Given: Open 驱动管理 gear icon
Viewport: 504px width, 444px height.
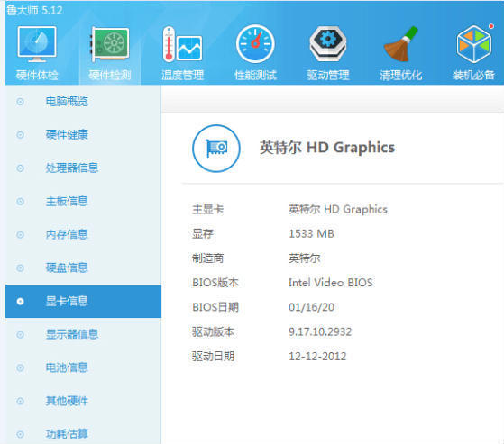Looking at the screenshot, I should 328,43.
